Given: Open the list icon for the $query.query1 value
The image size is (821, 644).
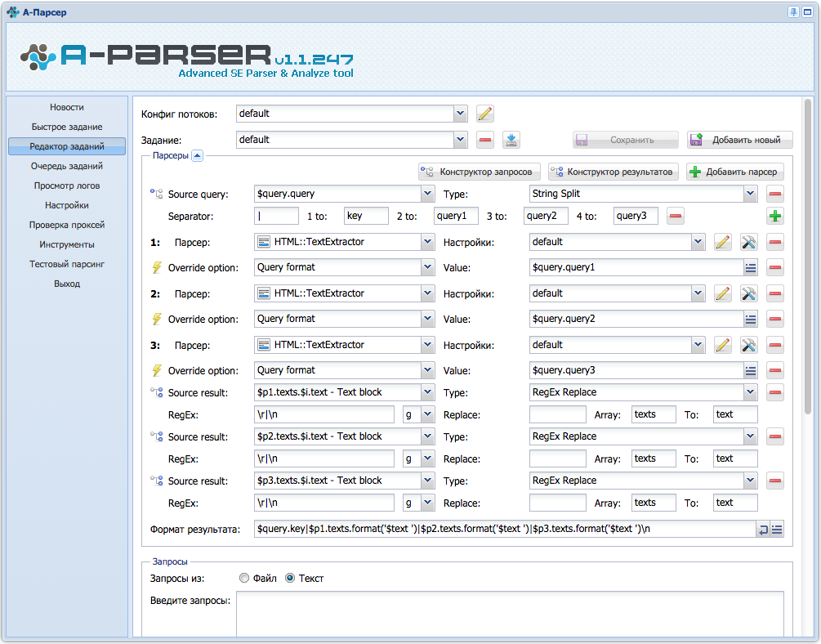Looking at the screenshot, I should (750, 268).
